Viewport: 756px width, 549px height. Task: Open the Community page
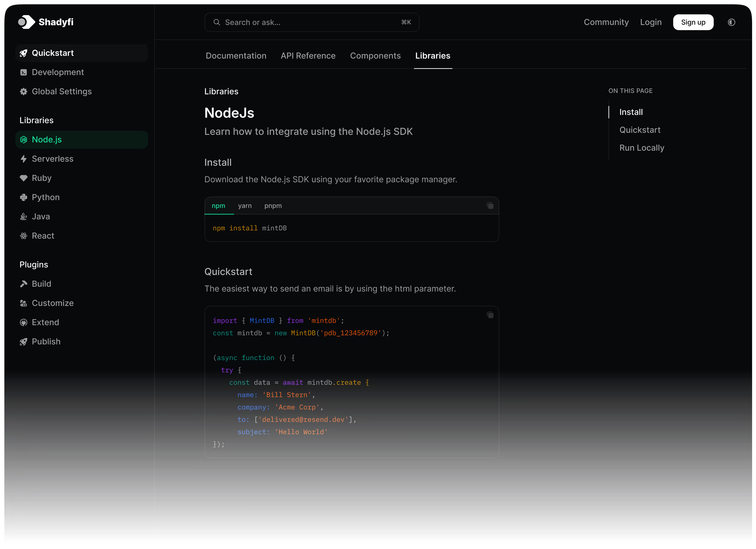click(606, 22)
